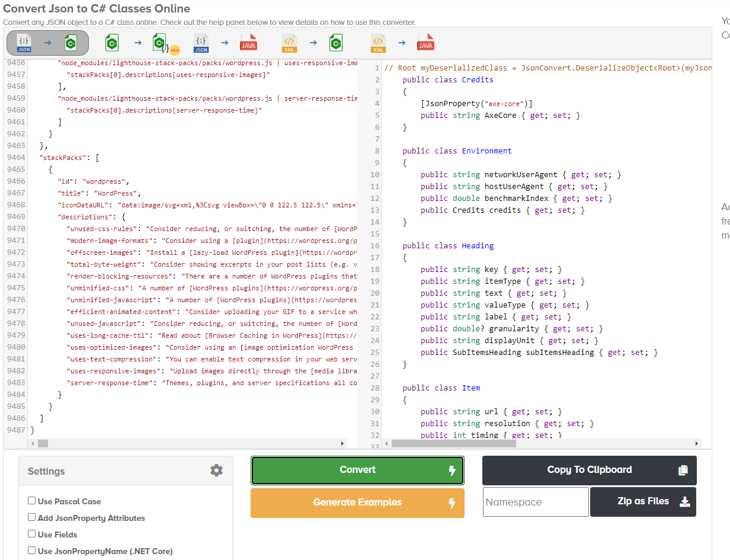The height and width of the screenshot is (560, 730).
Task: Click the "modern-image-formats" JSON line
Action: [212, 241]
